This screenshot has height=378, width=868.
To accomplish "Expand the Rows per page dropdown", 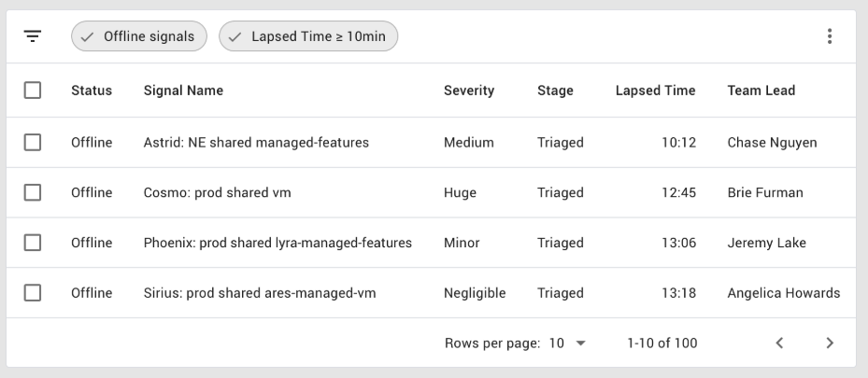I will click(568, 343).
